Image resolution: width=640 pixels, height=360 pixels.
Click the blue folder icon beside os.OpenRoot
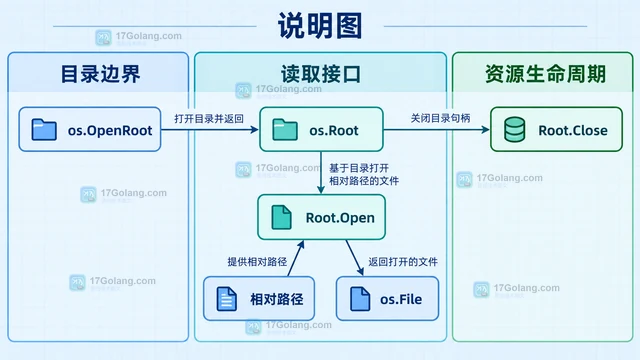[x=44, y=129]
